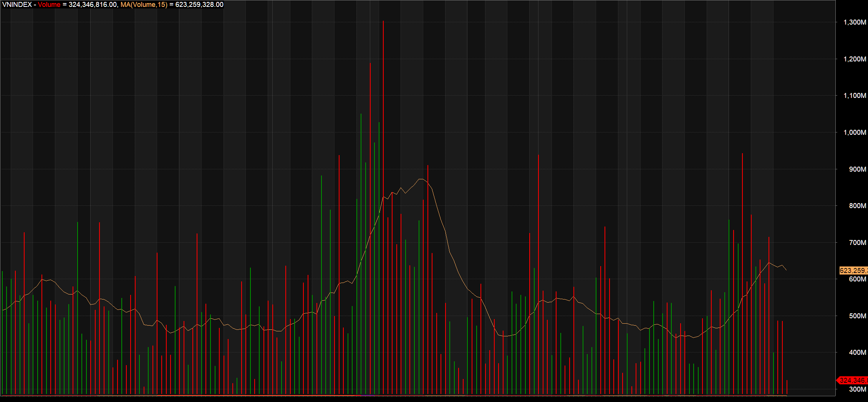Select the orange MA(Volume,15) indicator label
Screen dimensions: 868x402
point(144,5)
